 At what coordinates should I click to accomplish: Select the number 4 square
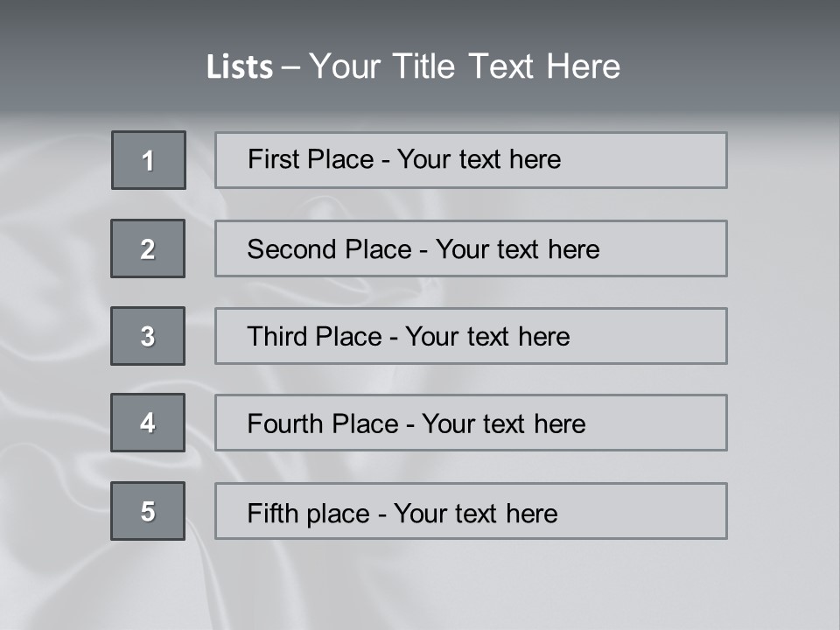pyautogui.click(x=148, y=423)
